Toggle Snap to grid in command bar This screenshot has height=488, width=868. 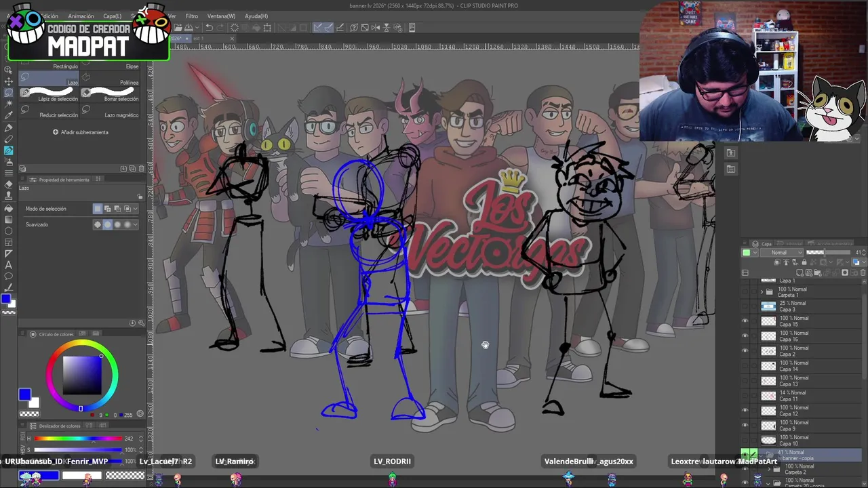(340, 28)
